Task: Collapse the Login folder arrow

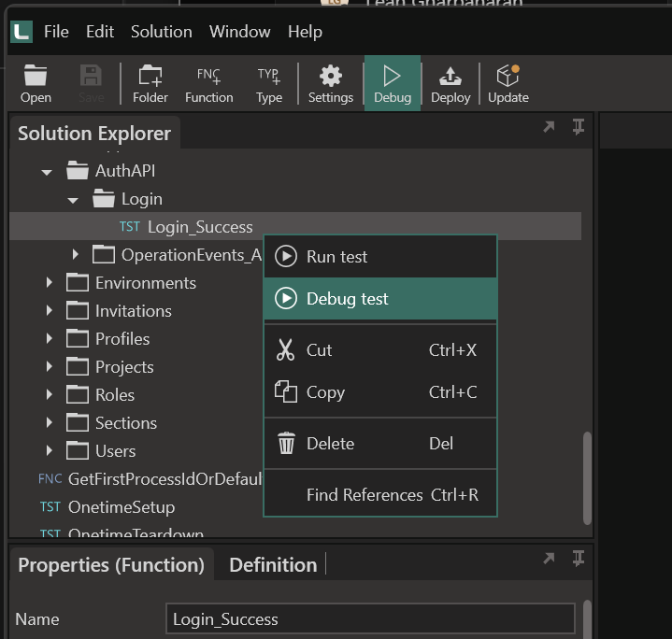Action: point(73,200)
